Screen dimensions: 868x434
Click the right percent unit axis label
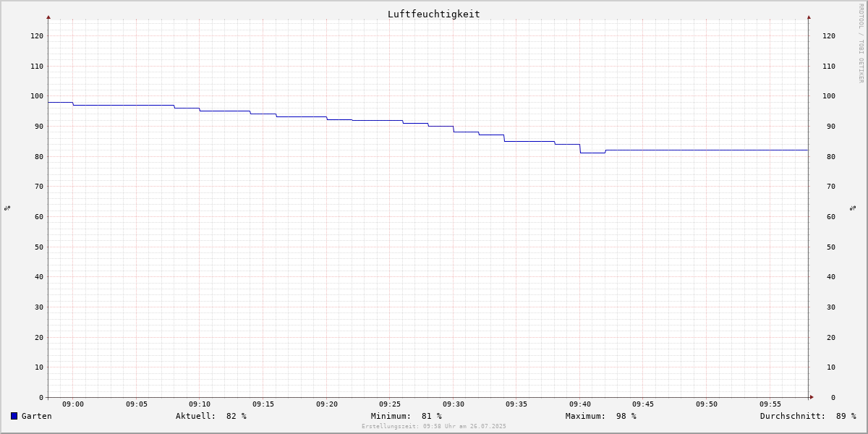853,208
